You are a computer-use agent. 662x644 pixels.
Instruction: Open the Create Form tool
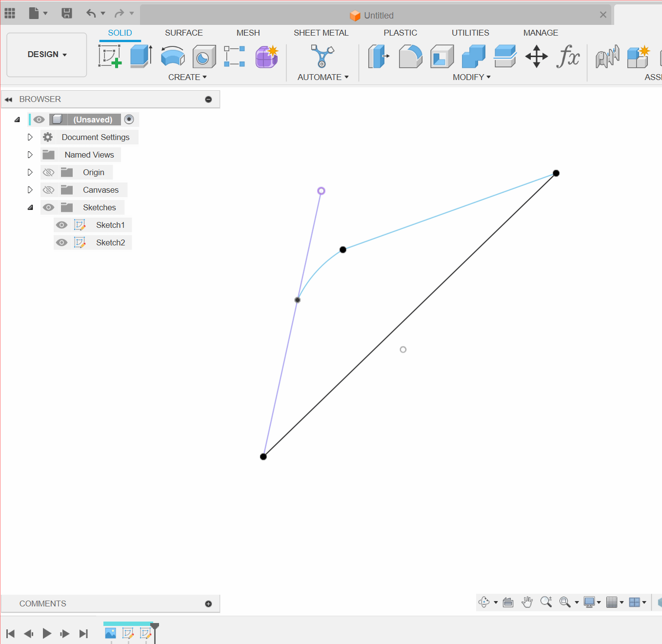point(266,56)
